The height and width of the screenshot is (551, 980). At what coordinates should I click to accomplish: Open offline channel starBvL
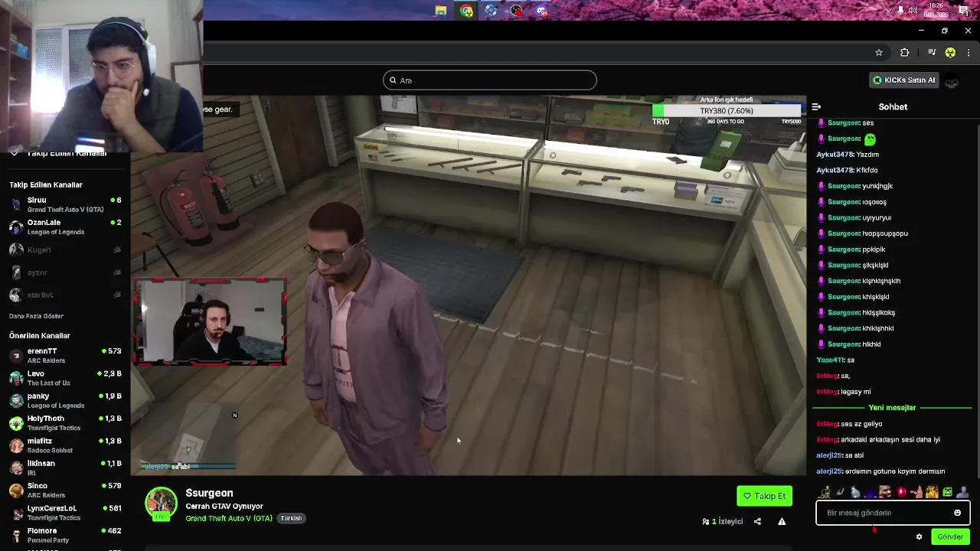65,295
